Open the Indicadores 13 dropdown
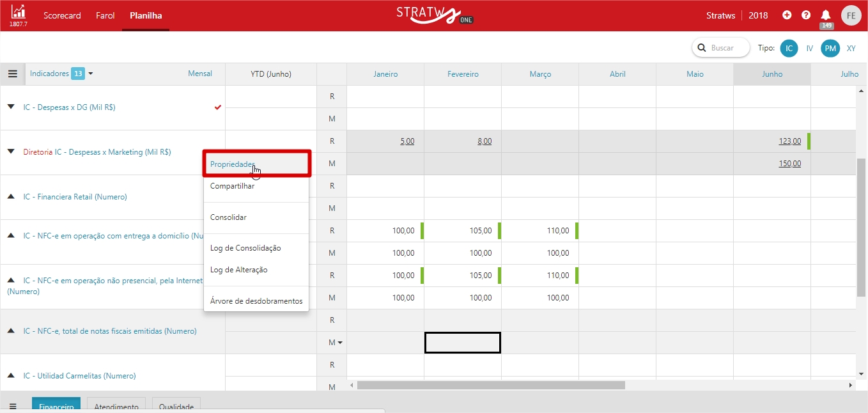 [61, 74]
